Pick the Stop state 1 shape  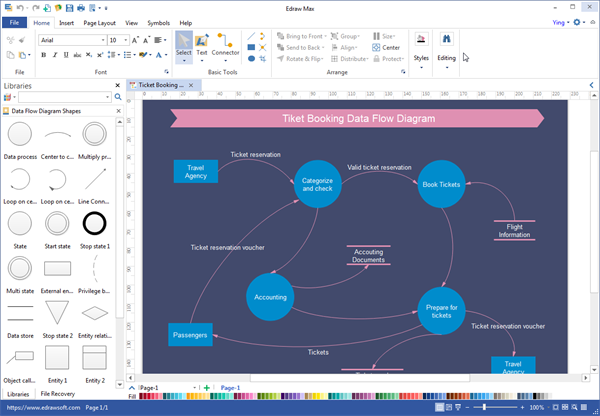(94, 223)
